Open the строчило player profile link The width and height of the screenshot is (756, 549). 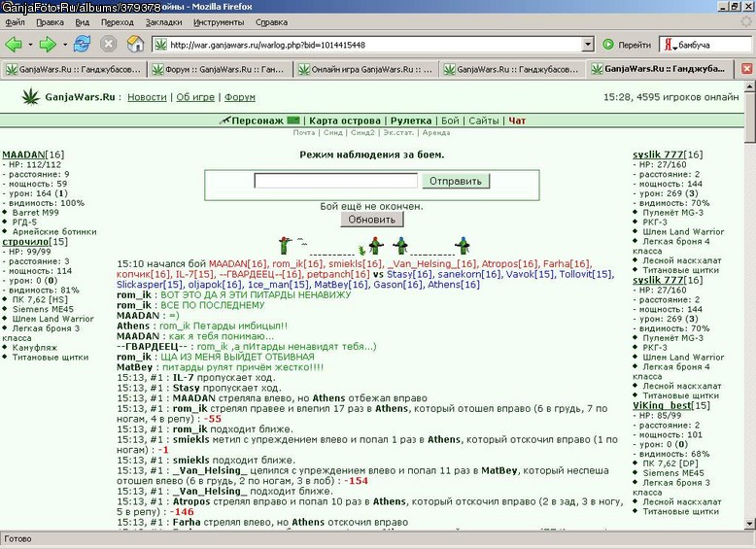[x=25, y=242]
